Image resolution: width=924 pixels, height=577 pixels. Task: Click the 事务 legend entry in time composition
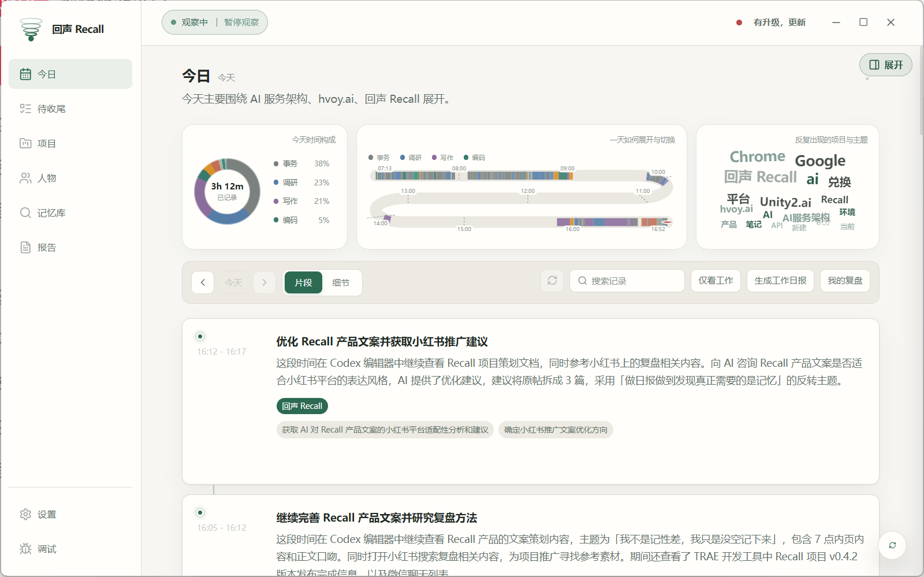coord(301,164)
